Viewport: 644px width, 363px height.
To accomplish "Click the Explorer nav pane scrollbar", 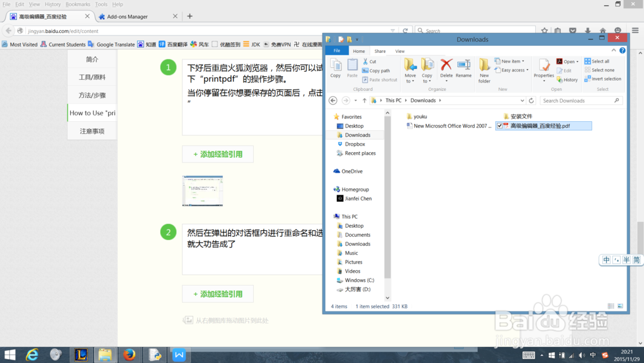I will click(387, 197).
